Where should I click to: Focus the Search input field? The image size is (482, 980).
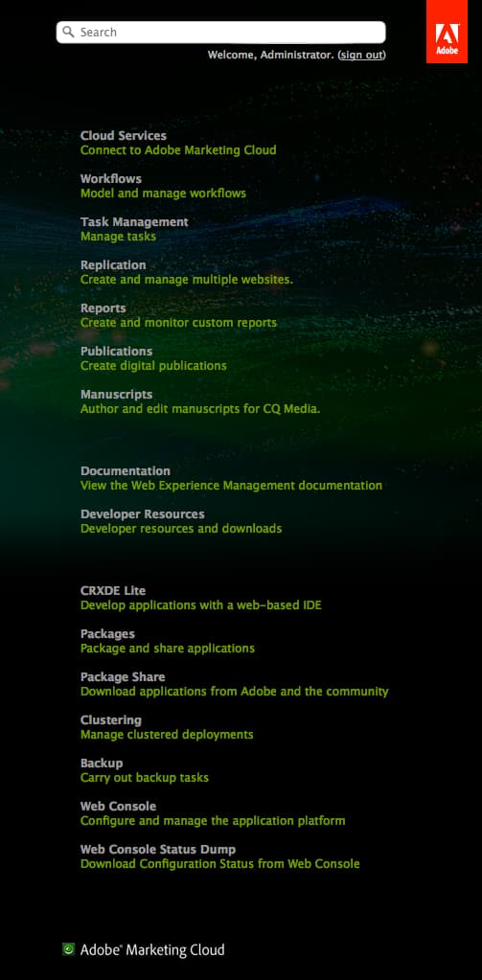point(220,33)
